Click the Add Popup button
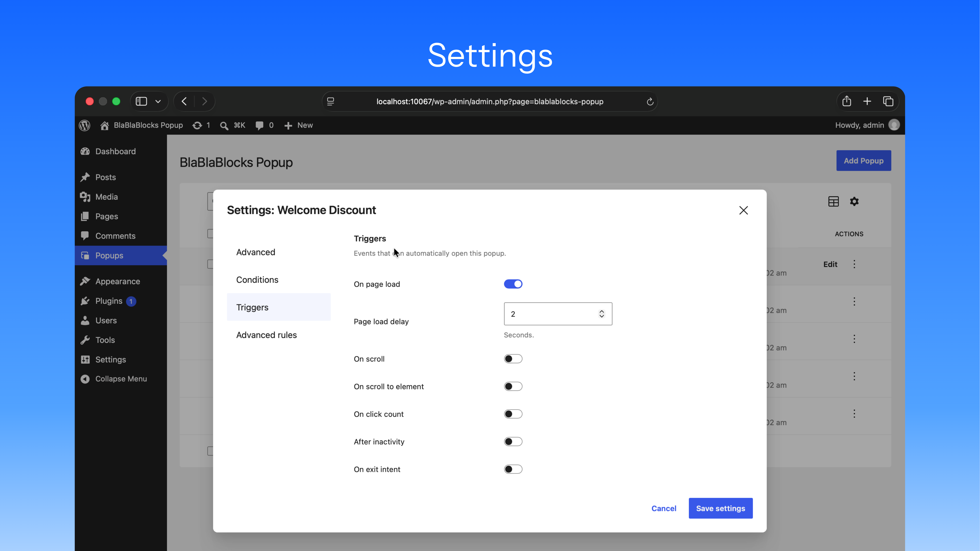The height and width of the screenshot is (551, 980). pyautogui.click(x=864, y=160)
